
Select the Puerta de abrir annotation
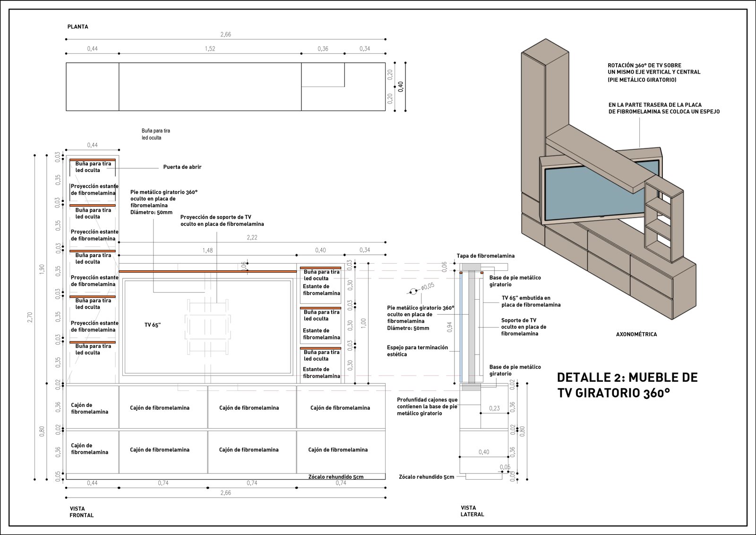pyautogui.click(x=182, y=167)
